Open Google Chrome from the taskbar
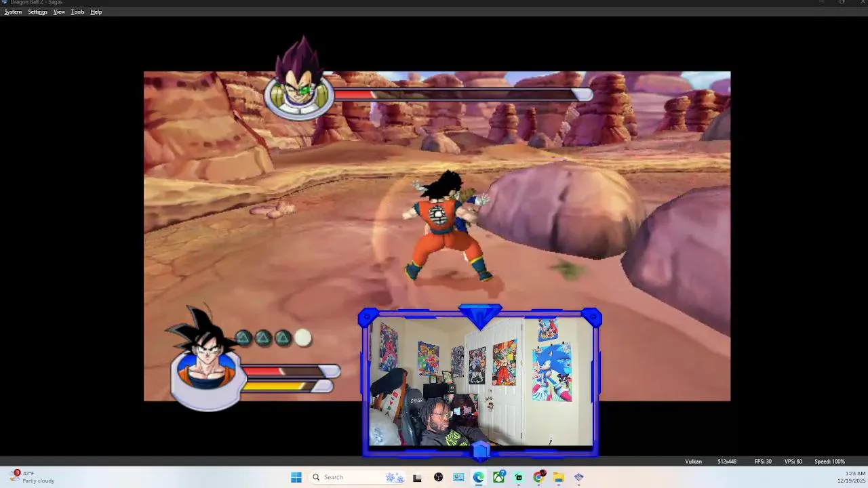Image resolution: width=868 pixels, height=488 pixels. coord(538,477)
